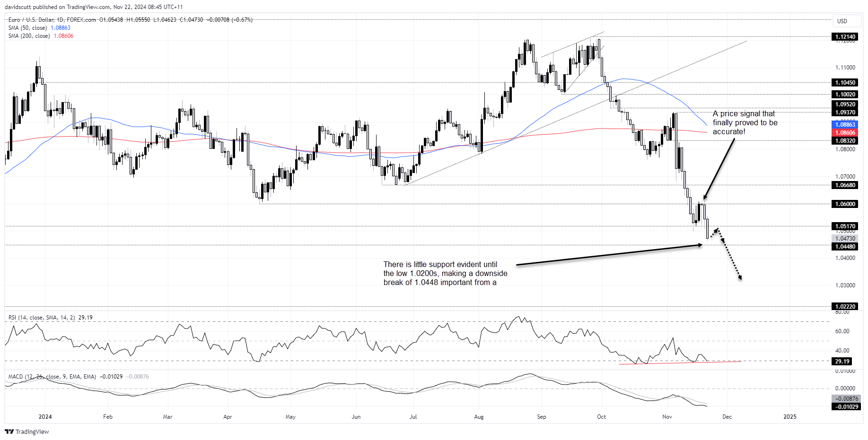Viewport: 868px width, 440px height.
Task: Click the SMA (50, close) indicator legend
Action: click(27, 28)
